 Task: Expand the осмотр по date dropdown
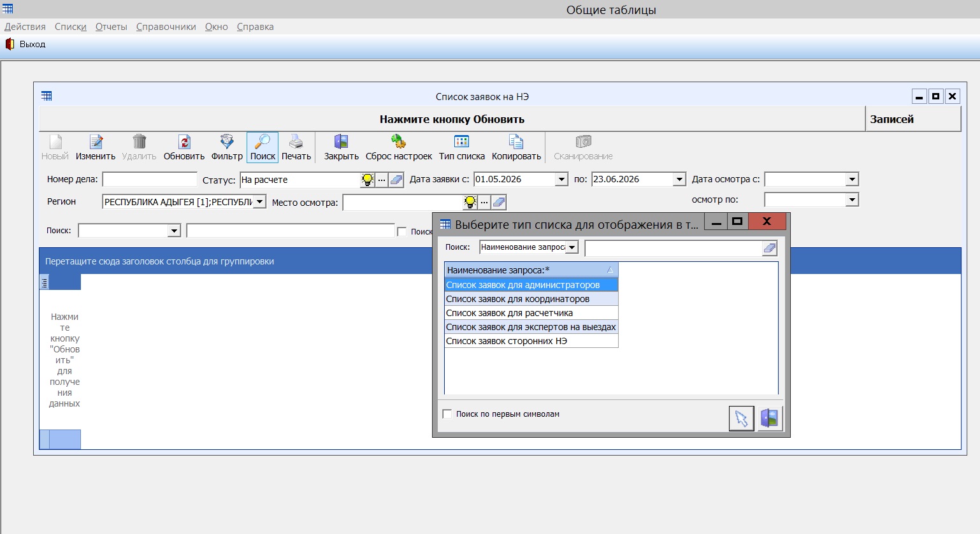point(852,200)
